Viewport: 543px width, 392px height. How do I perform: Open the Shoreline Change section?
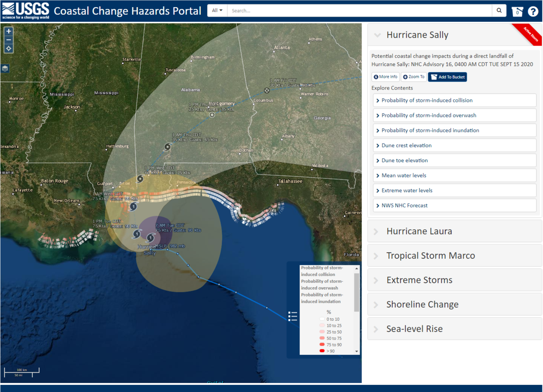455,304
